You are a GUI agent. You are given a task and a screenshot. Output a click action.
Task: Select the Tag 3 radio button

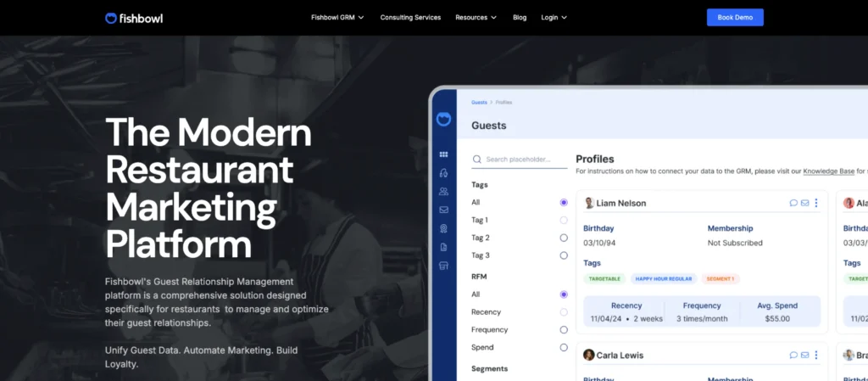pyautogui.click(x=564, y=256)
